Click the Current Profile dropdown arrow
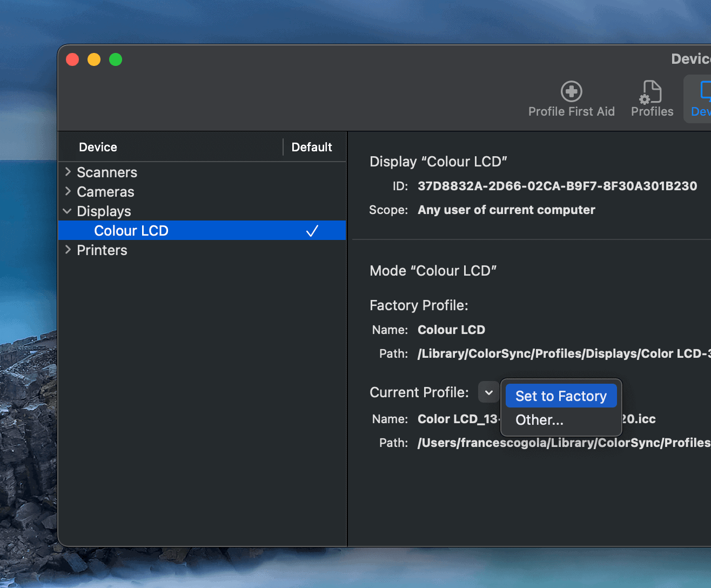The image size is (711, 588). coord(488,392)
